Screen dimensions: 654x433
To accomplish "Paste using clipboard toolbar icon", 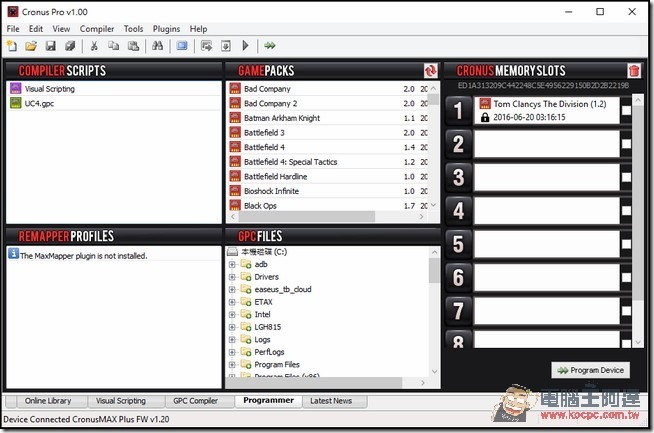I will (x=133, y=45).
